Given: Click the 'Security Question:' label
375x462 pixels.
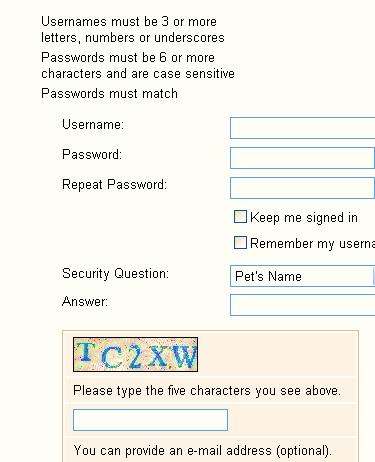Looking at the screenshot, I should (115, 274).
